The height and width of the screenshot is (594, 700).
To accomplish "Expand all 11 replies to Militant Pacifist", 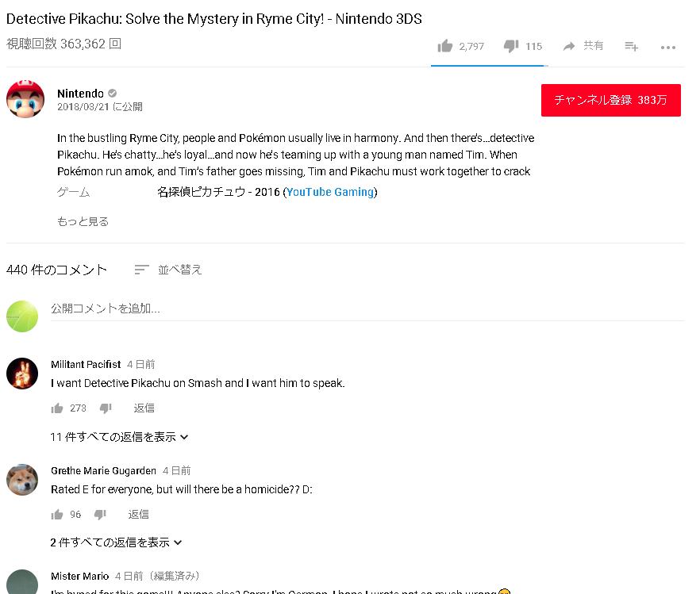I will pyautogui.click(x=119, y=437).
